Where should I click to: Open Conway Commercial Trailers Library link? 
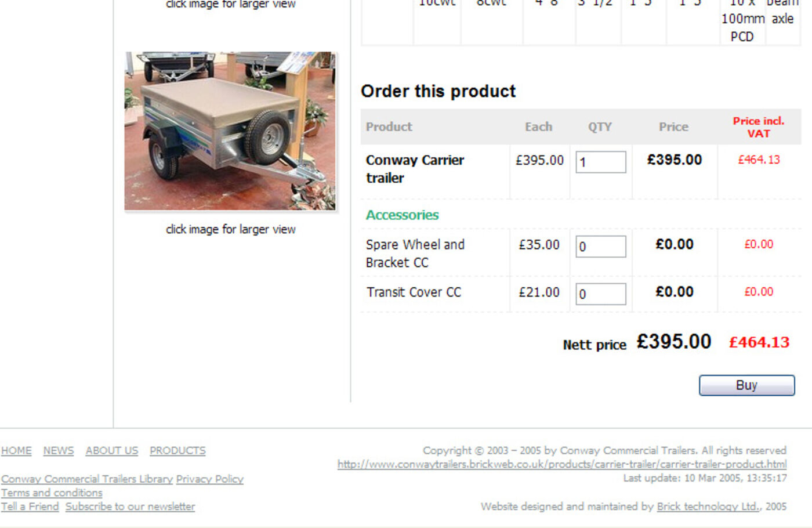click(x=87, y=479)
